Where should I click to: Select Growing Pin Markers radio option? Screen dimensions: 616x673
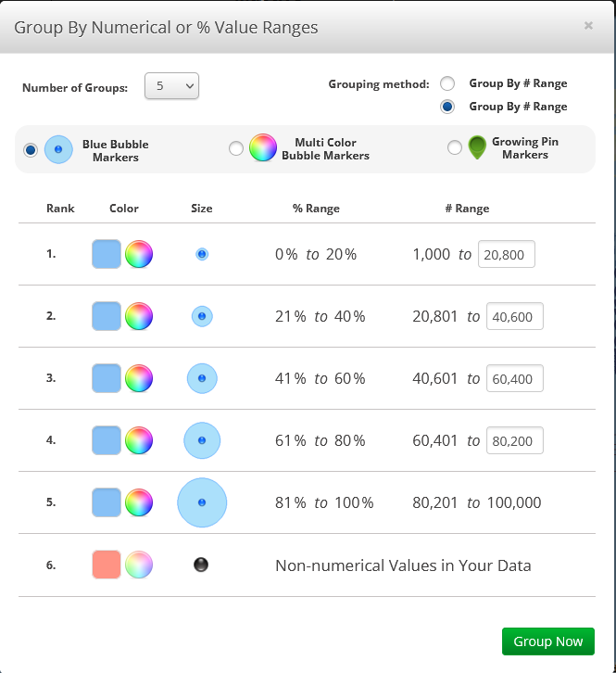point(455,147)
